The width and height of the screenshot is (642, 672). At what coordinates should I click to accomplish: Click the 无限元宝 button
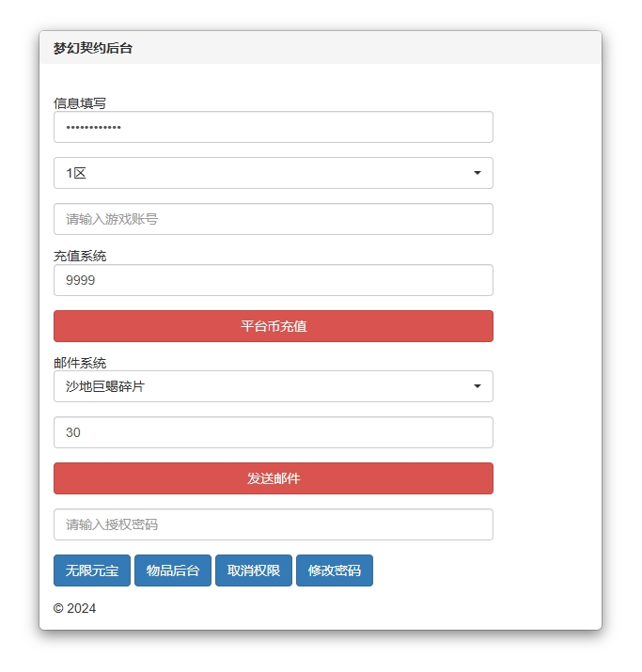92,570
